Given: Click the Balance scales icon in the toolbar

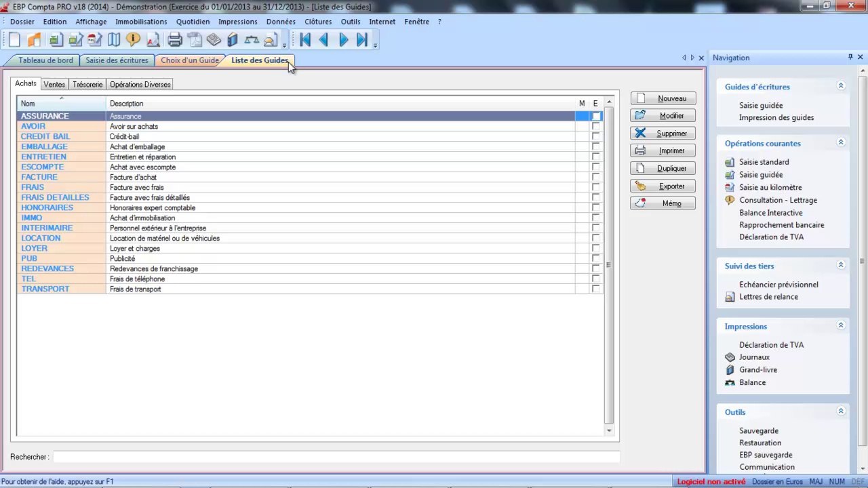Looking at the screenshot, I should pos(252,40).
